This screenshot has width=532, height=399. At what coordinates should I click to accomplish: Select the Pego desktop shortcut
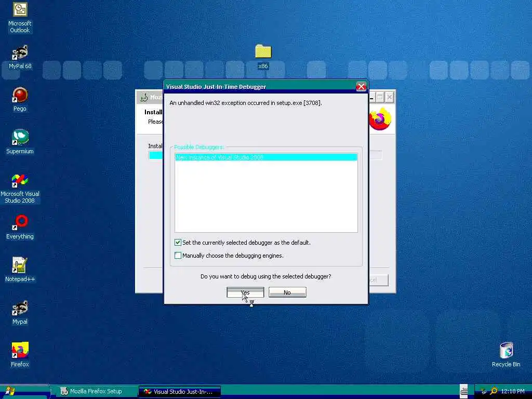click(x=20, y=100)
